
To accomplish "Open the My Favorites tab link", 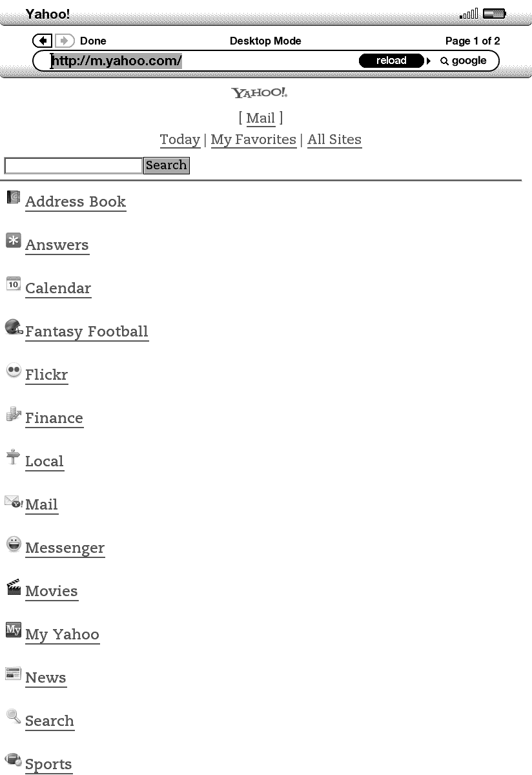I will (x=253, y=139).
